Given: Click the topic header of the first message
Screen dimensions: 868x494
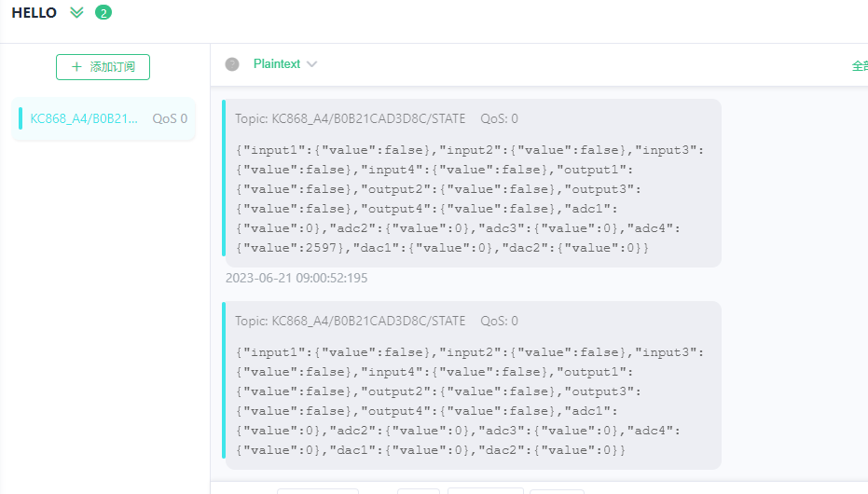Looking at the screenshot, I should [377, 118].
